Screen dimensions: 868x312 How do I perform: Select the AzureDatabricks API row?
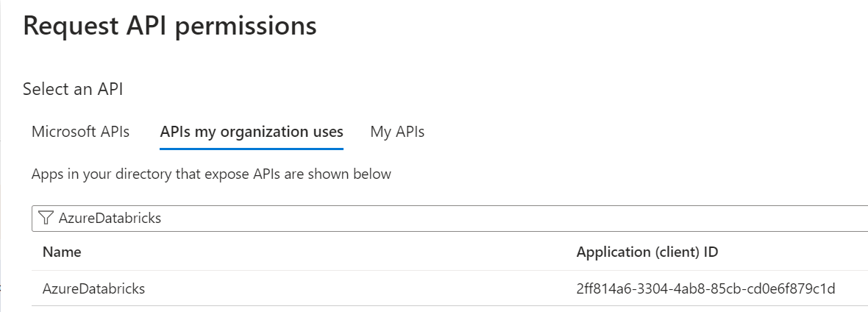point(449,288)
